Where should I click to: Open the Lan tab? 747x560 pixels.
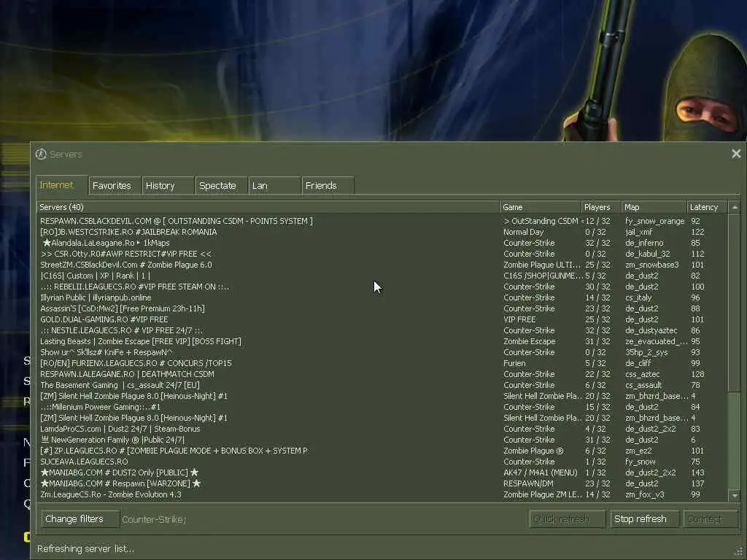[274, 185]
